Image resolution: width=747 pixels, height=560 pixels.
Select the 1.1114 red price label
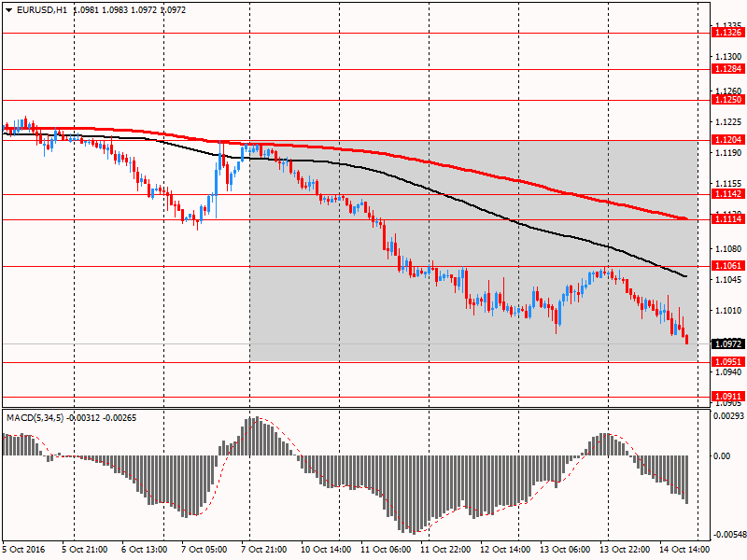pos(727,218)
